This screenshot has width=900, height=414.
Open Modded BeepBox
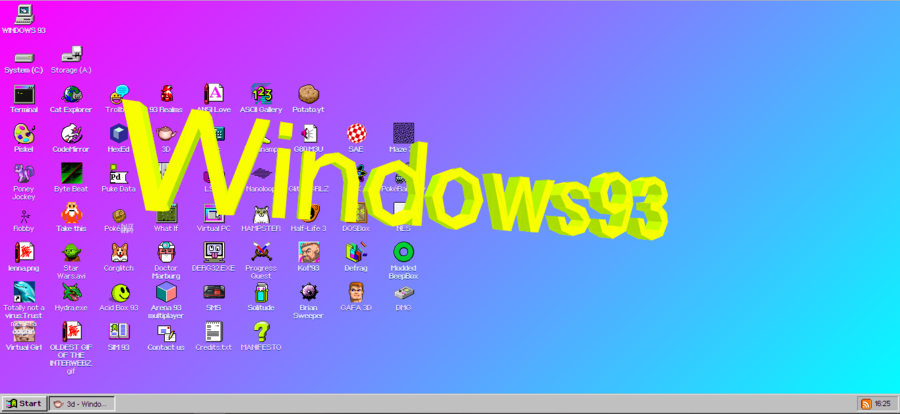pos(404,252)
